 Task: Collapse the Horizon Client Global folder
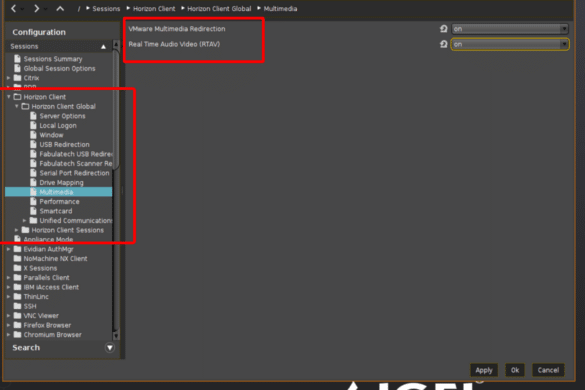(16, 106)
